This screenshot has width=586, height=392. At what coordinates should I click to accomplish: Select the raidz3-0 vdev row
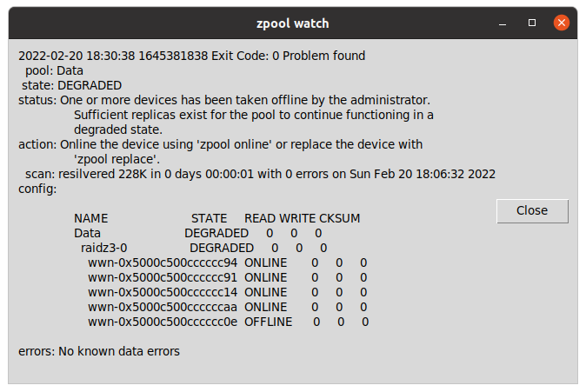[204, 248]
